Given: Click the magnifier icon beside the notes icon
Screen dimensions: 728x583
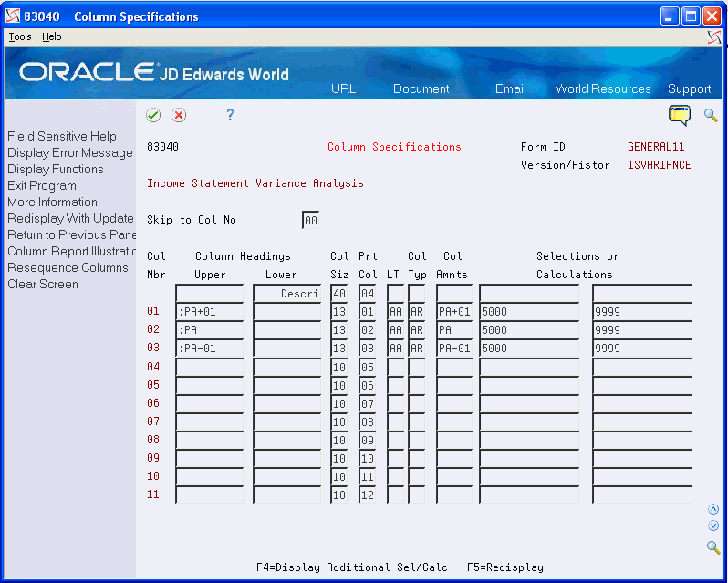Looking at the screenshot, I should [711, 115].
